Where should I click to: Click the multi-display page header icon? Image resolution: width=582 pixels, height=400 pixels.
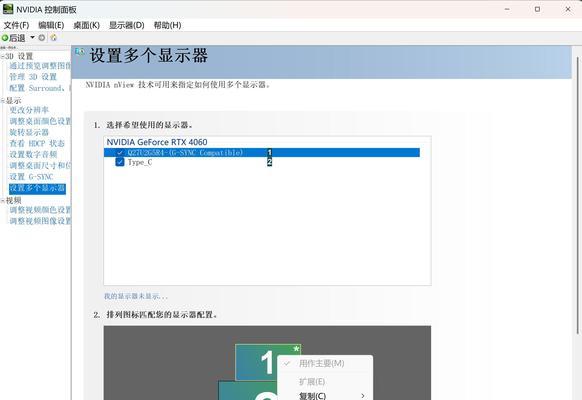click(x=79, y=52)
